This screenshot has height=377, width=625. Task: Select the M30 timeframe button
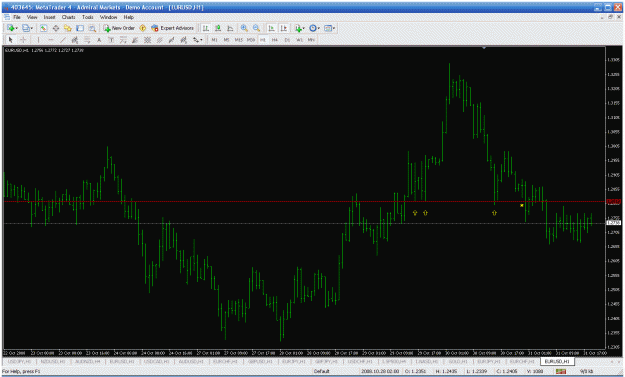tap(251, 40)
